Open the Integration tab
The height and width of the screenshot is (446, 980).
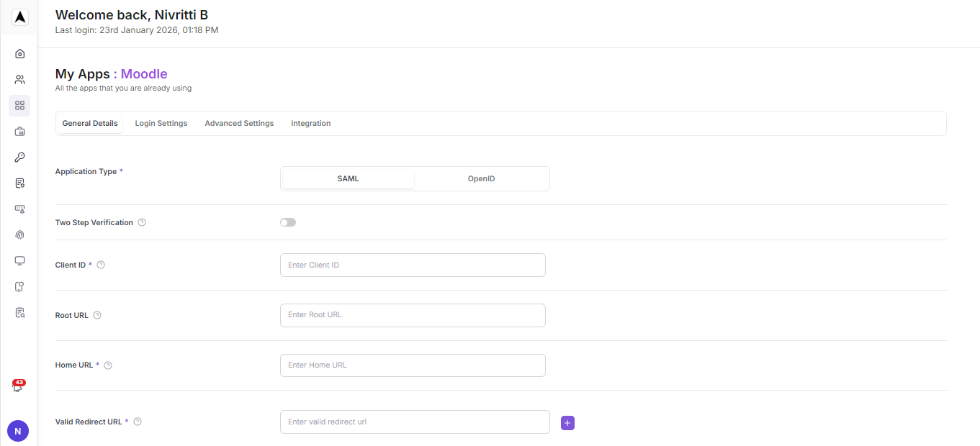point(310,123)
